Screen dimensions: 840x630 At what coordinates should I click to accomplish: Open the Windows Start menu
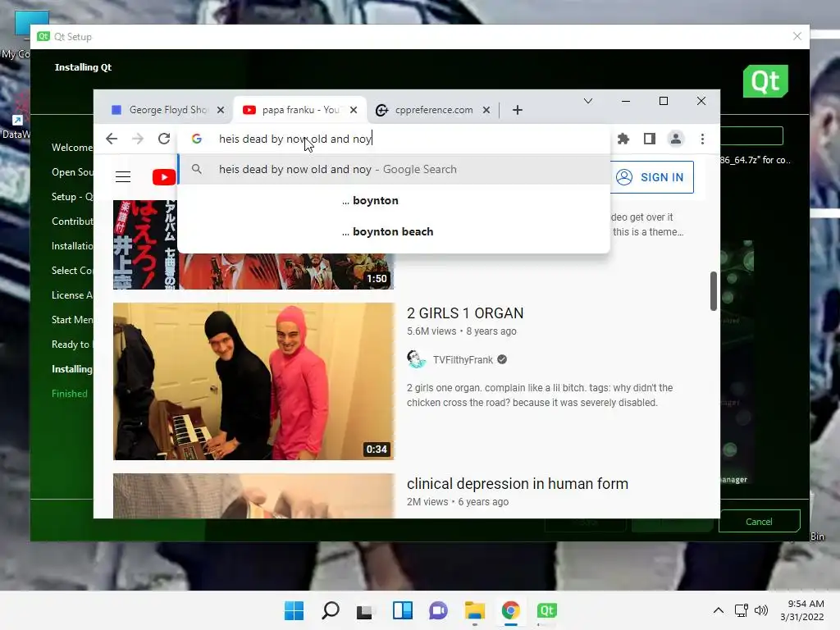click(294, 610)
